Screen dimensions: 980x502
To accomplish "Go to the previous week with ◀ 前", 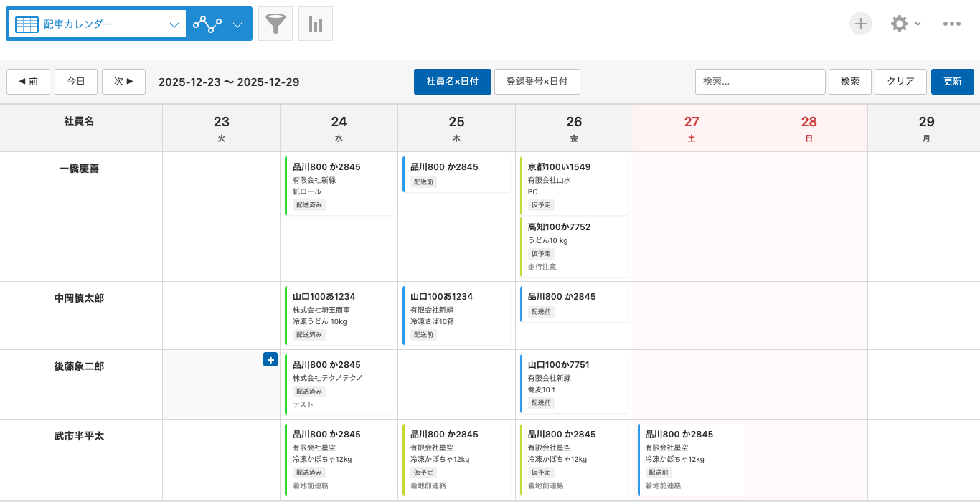I will pos(28,82).
